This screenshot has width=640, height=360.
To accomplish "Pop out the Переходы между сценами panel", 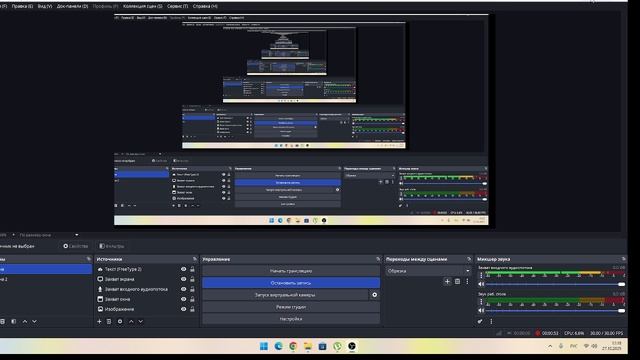I will [469, 259].
